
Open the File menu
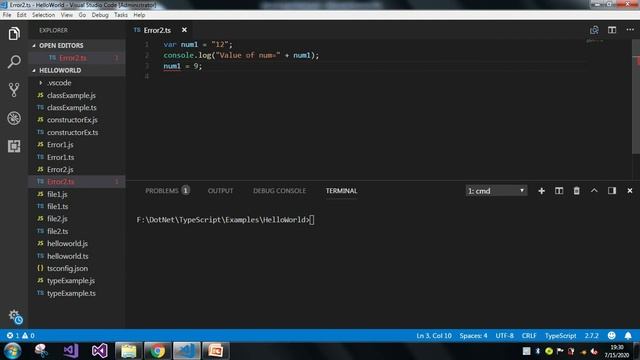(x=7, y=15)
